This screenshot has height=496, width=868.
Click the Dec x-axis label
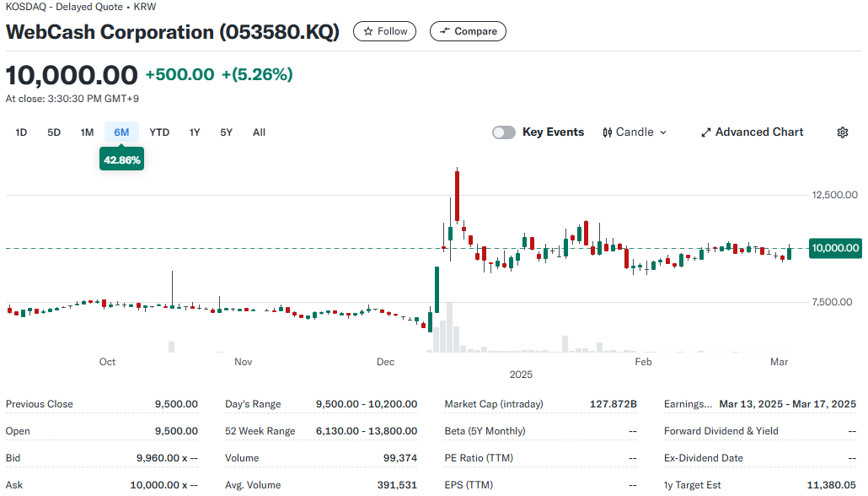pyautogui.click(x=385, y=362)
